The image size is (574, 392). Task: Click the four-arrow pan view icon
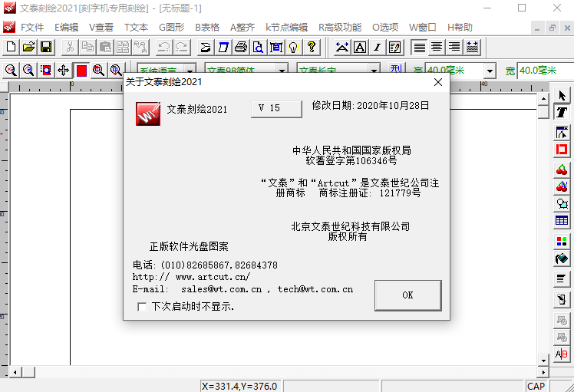coord(64,70)
